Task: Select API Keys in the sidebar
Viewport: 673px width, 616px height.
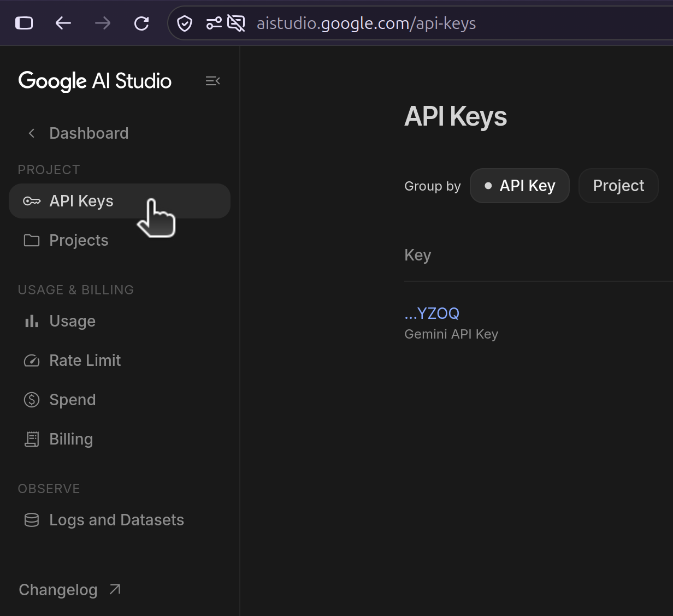Action: (x=120, y=201)
